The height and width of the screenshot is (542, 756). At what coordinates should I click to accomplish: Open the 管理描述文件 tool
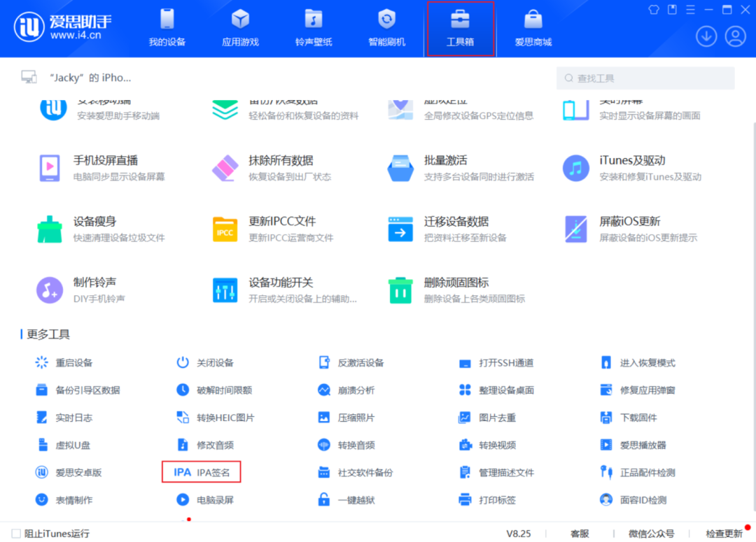pos(496,472)
